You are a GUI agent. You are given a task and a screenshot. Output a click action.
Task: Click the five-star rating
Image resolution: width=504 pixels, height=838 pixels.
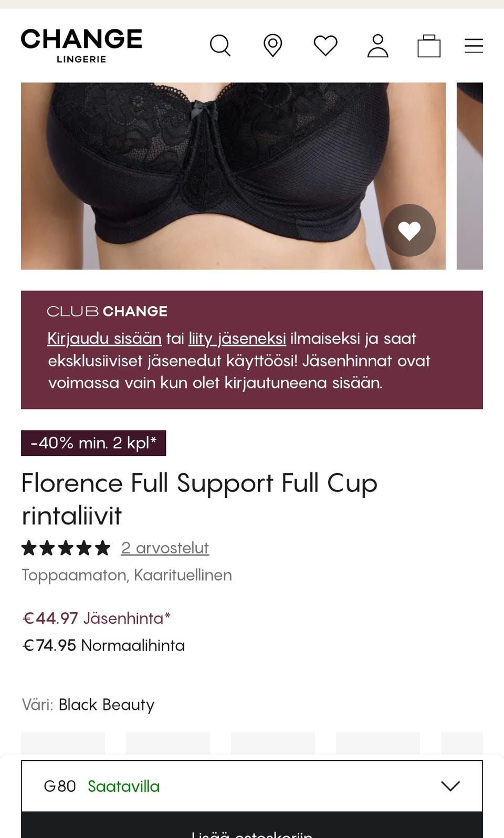(x=66, y=548)
